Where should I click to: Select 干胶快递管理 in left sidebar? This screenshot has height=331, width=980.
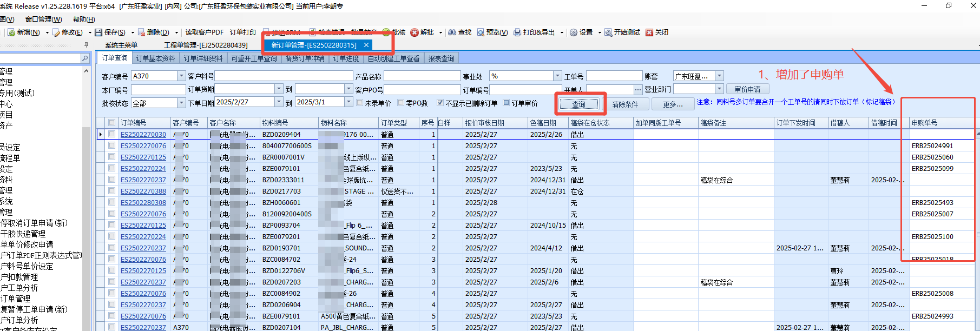[x=23, y=234]
